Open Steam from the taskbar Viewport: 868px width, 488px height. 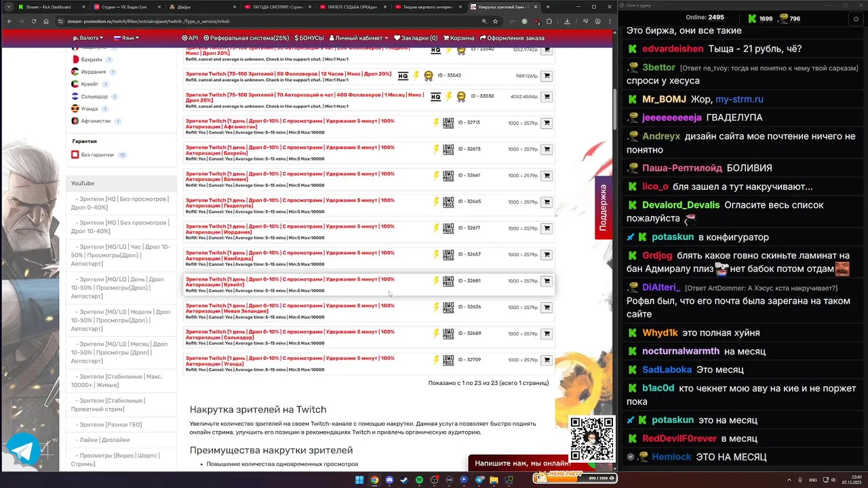pos(404,480)
